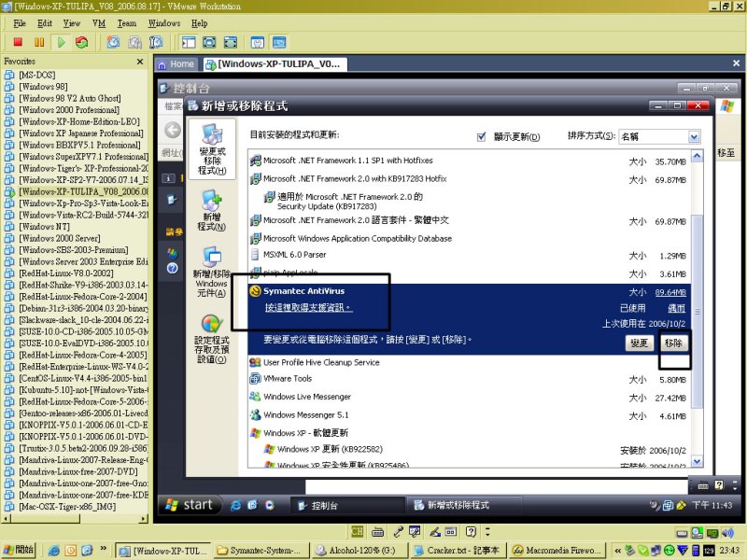Click the 變更或移除程式 sidebar icon
The image size is (747, 560).
point(212,149)
